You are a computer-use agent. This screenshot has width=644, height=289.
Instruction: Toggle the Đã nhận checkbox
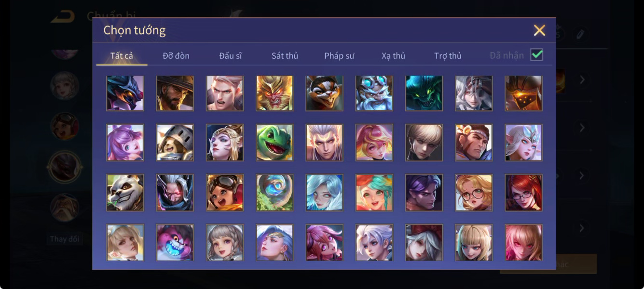536,55
